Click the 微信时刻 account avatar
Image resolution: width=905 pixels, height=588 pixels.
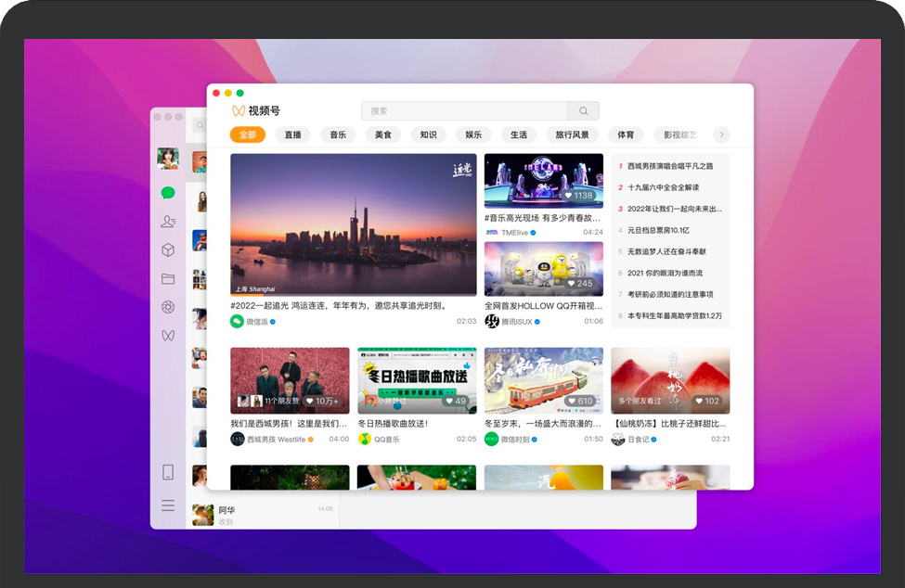point(491,440)
